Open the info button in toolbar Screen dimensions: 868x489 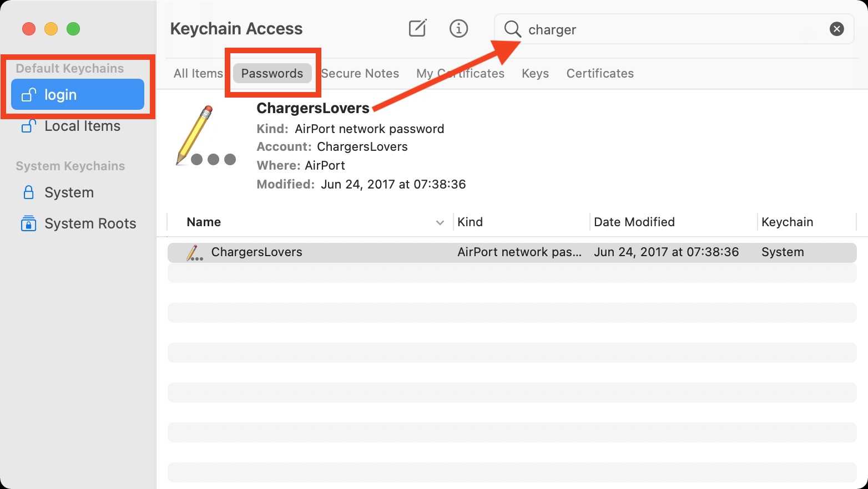(458, 28)
